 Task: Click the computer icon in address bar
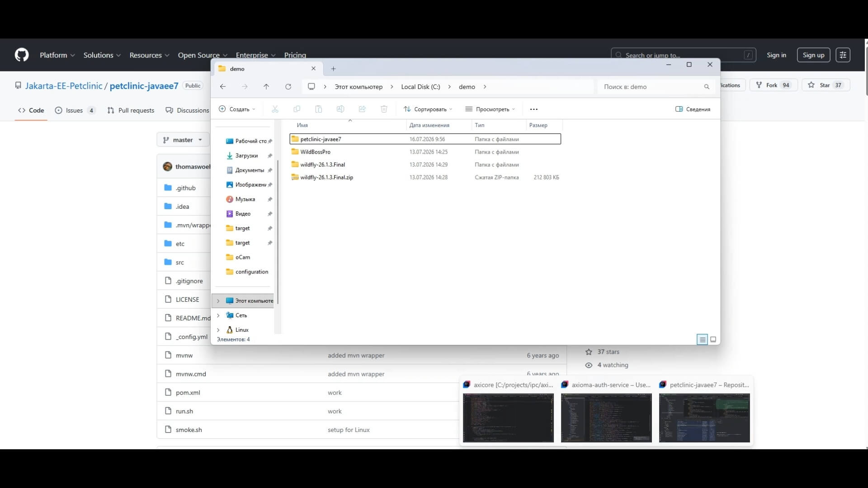pos(311,87)
